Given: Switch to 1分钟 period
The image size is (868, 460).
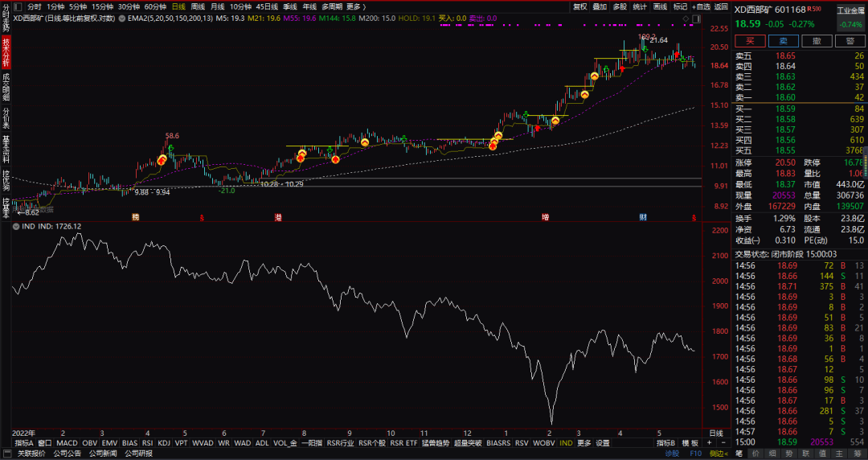Looking at the screenshot, I should (55, 6).
